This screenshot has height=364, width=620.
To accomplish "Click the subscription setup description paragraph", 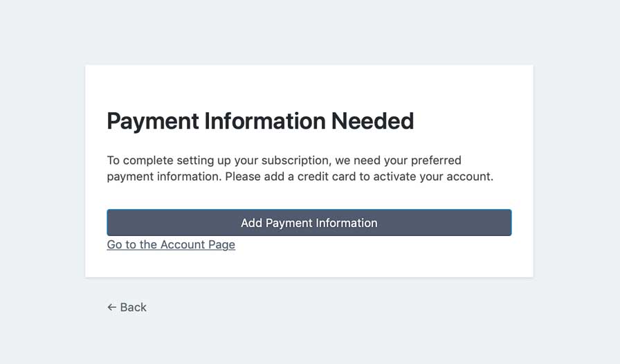I will coord(300,168).
